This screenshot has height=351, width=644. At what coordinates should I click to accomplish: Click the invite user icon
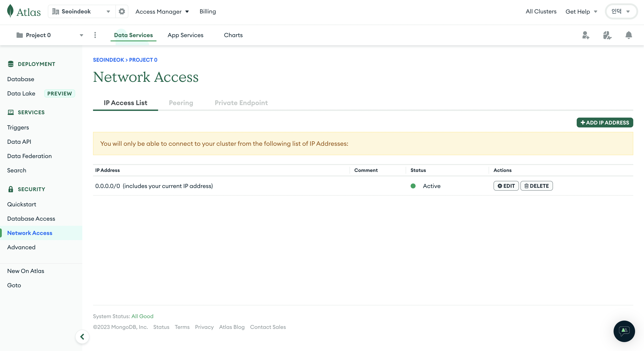pyautogui.click(x=586, y=35)
